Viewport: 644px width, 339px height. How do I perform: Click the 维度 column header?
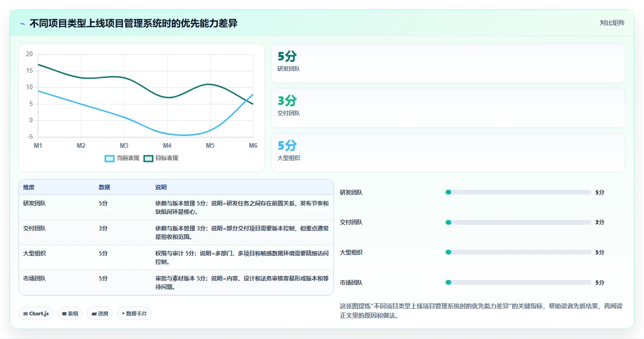click(x=29, y=187)
